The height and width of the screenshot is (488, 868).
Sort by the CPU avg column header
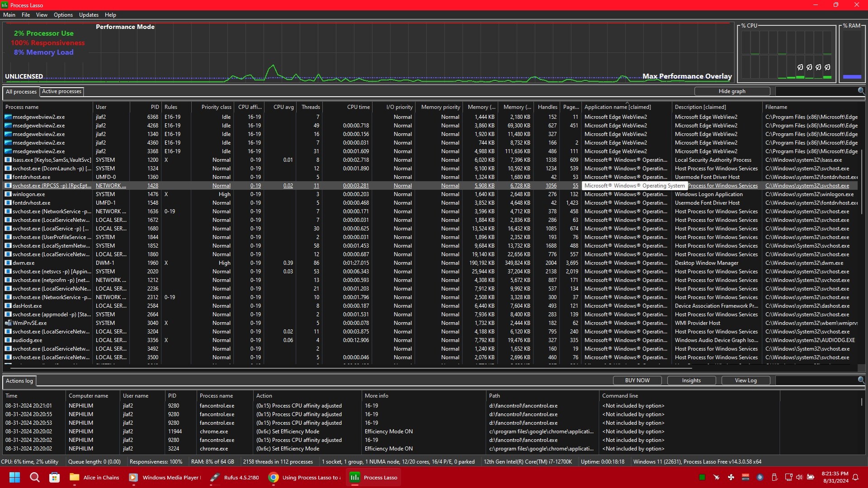point(280,107)
